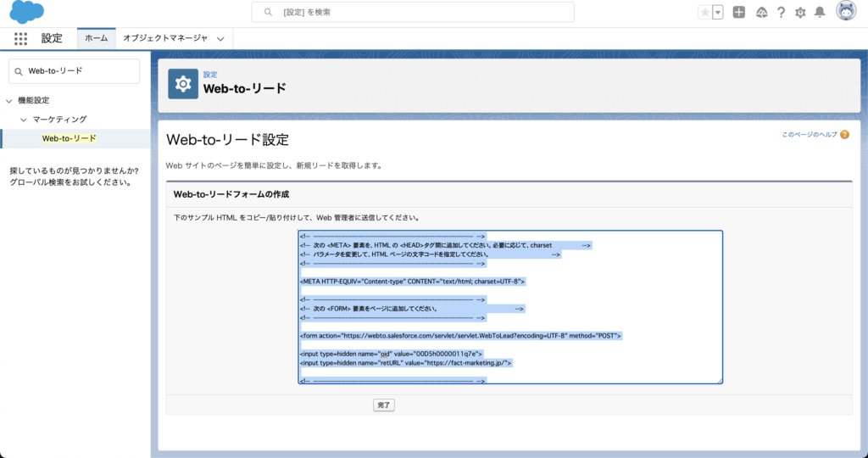Open the notifications bell icon

coord(820,12)
